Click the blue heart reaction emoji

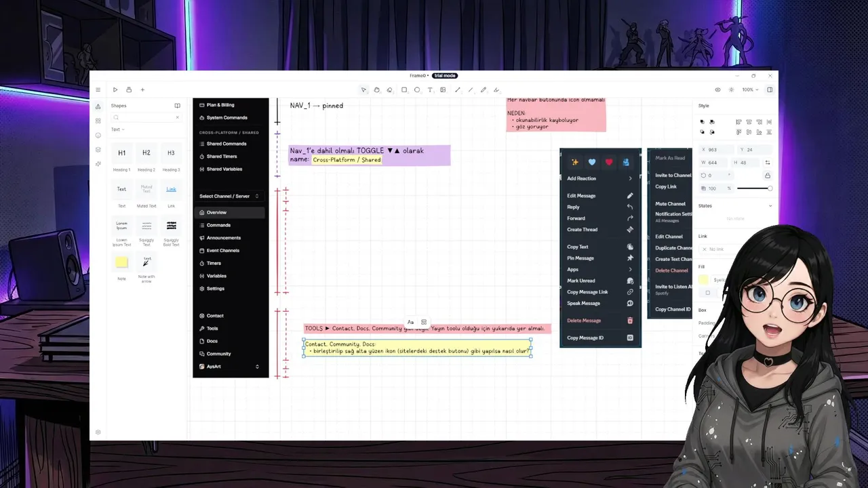(x=592, y=162)
